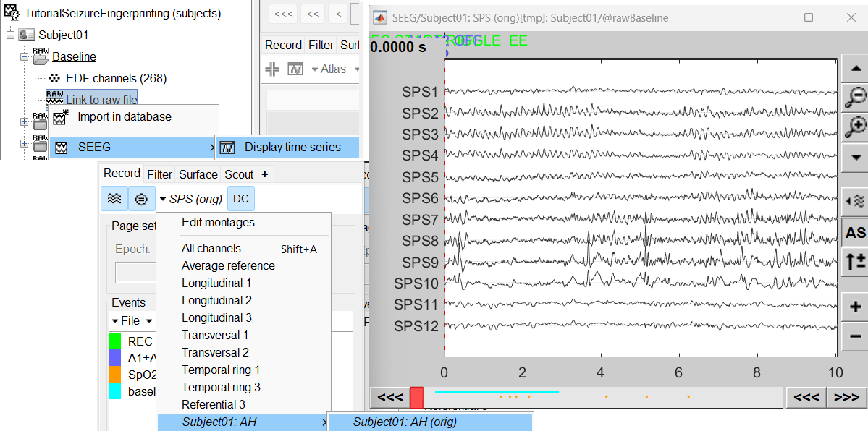Toggle DC offset removal button

[241, 199]
